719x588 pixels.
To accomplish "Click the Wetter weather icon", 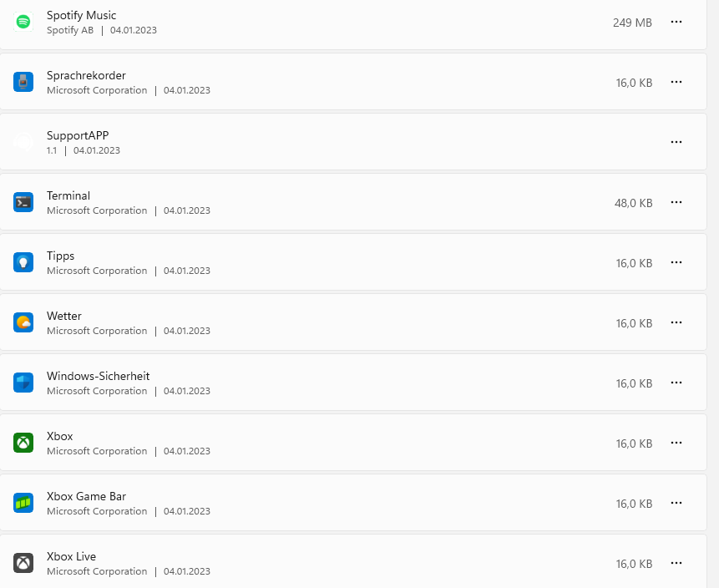I will 23,322.
